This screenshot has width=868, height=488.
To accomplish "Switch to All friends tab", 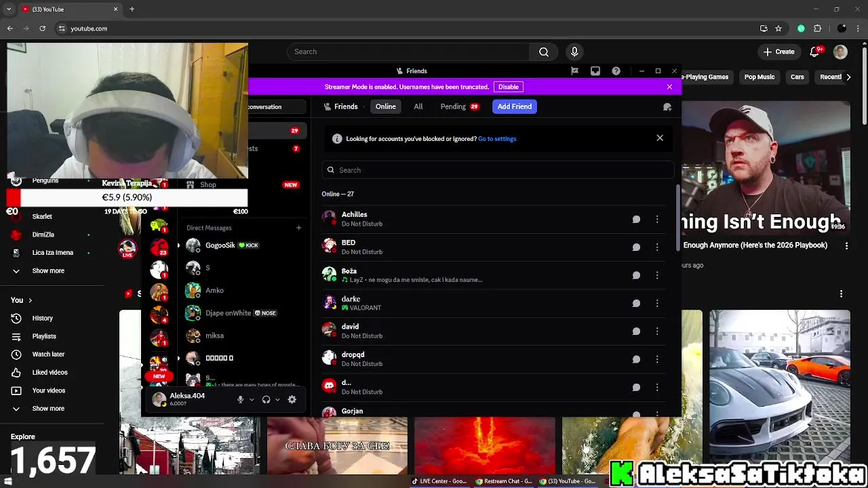I will click(418, 106).
